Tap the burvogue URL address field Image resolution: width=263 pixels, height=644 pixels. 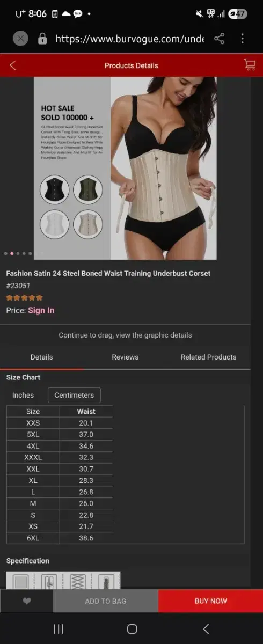coord(129,39)
